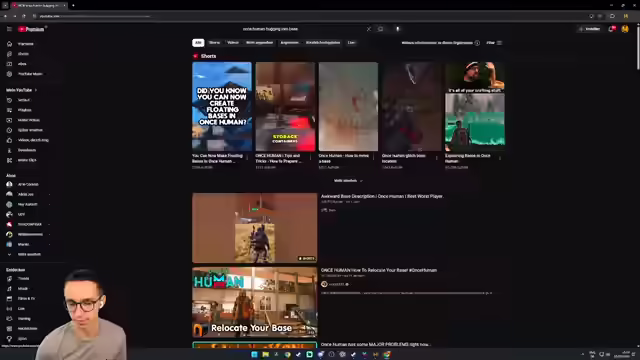Open the YouTube hamburger guide menu
Viewport: 640px width, 360px height.
point(9,29)
